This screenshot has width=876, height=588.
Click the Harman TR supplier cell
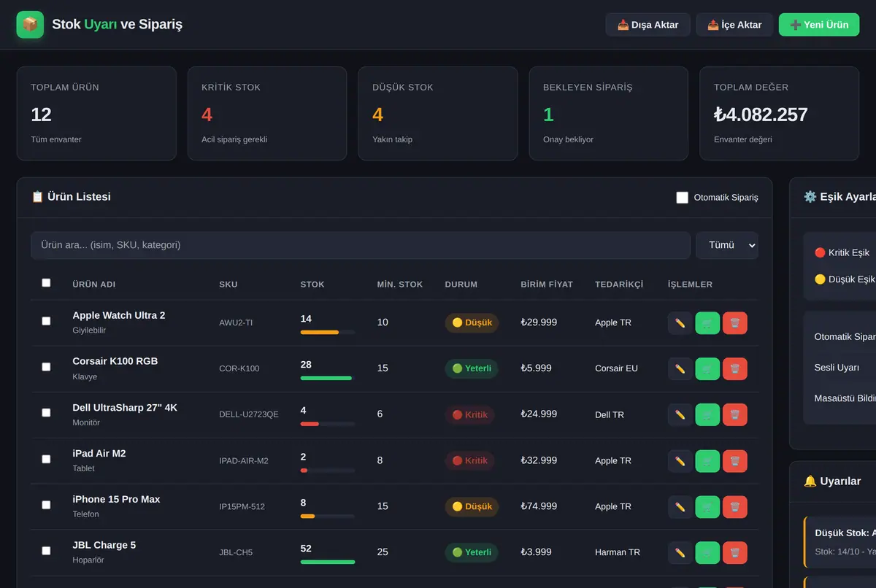(x=618, y=552)
